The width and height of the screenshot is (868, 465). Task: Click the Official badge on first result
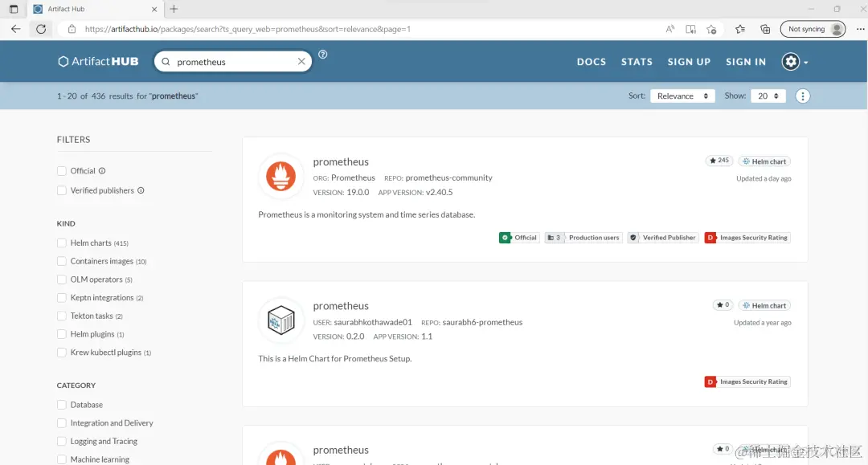[518, 238]
